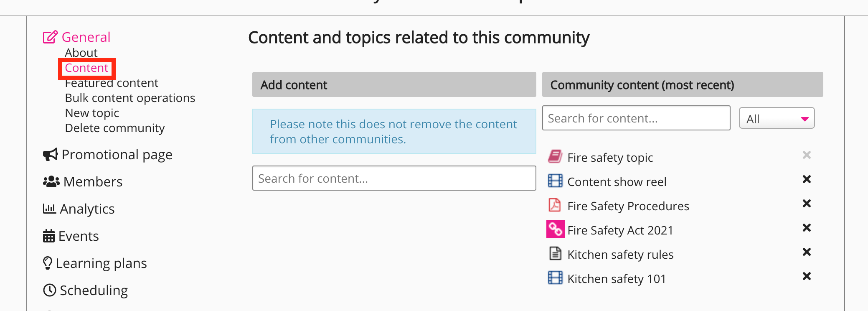Click the Community content search box
The height and width of the screenshot is (311, 868).
pyautogui.click(x=636, y=118)
